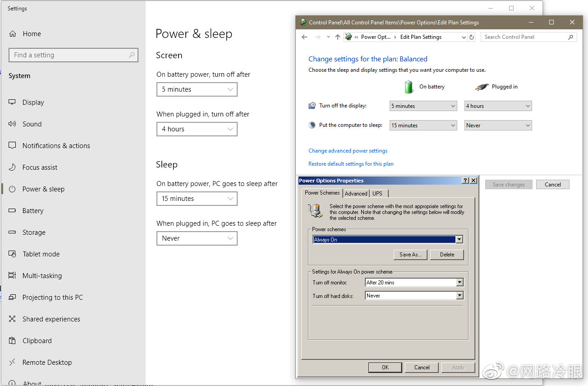This screenshot has height=386, width=588.
Task: Click 'Restore default settings for this plan' link
Action: (x=351, y=164)
